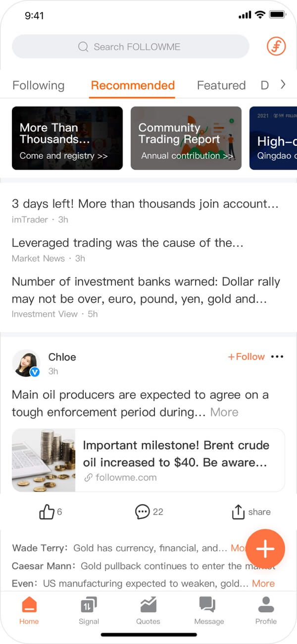Open the Quotes chart icon

point(148,605)
